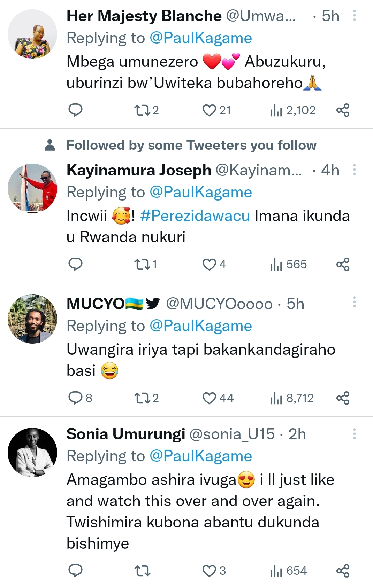Retweet Her Majesty Blanche's tweet

[x=142, y=110]
